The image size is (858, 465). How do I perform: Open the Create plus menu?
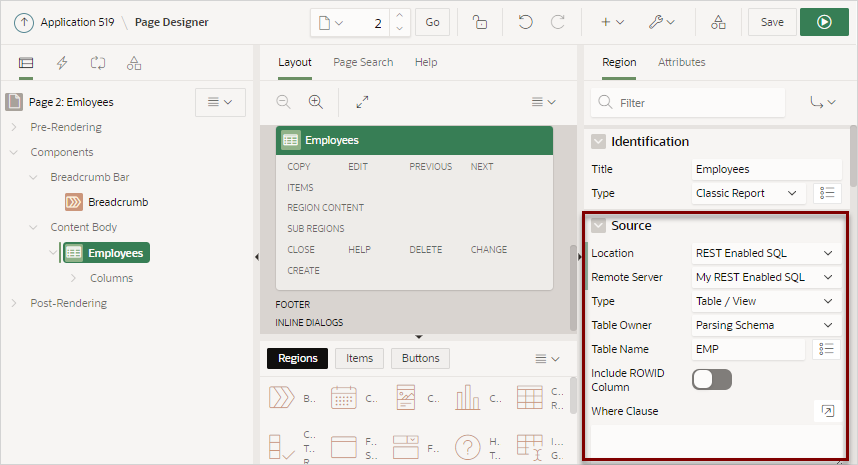coord(612,22)
